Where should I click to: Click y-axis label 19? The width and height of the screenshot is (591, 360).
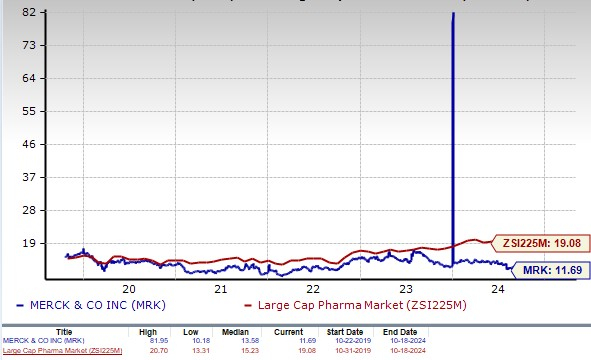coord(29,243)
